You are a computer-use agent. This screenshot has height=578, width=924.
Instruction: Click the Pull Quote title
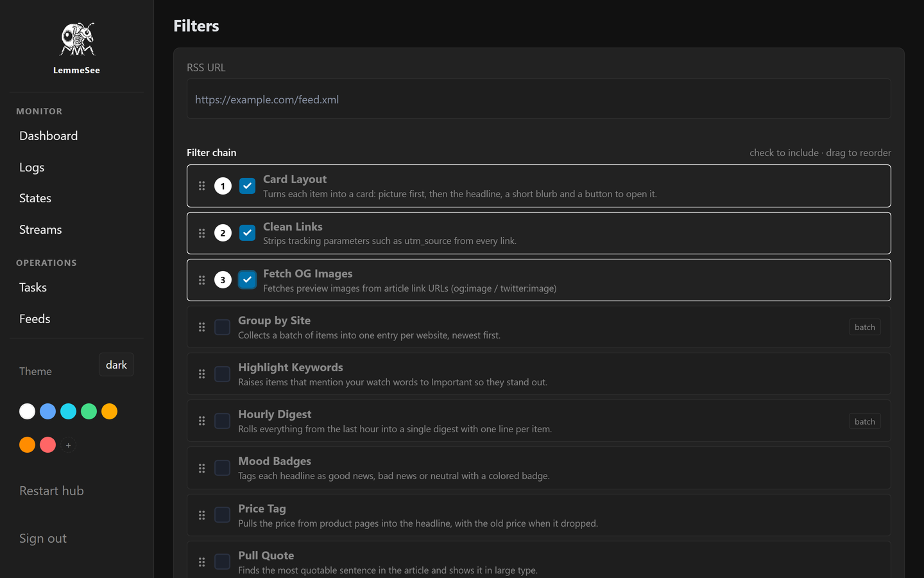pos(266,556)
